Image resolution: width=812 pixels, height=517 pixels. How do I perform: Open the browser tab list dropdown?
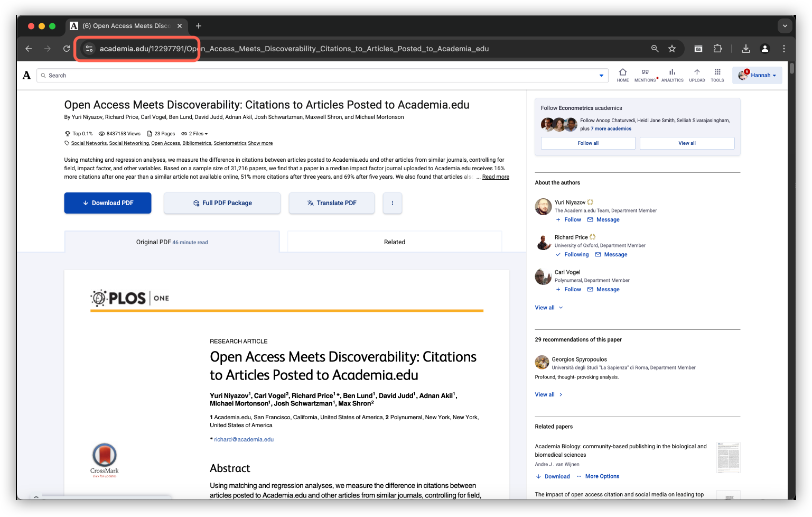(785, 26)
